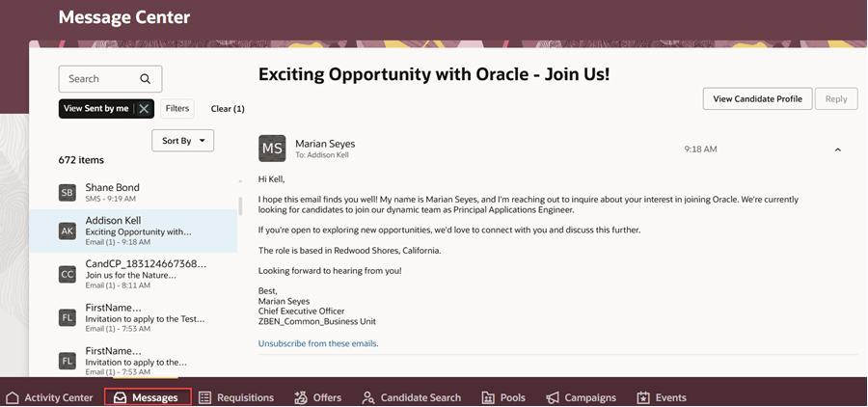The width and height of the screenshot is (868, 407).
Task: Click View Candidate Profile button
Action: pyautogui.click(x=757, y=98)
